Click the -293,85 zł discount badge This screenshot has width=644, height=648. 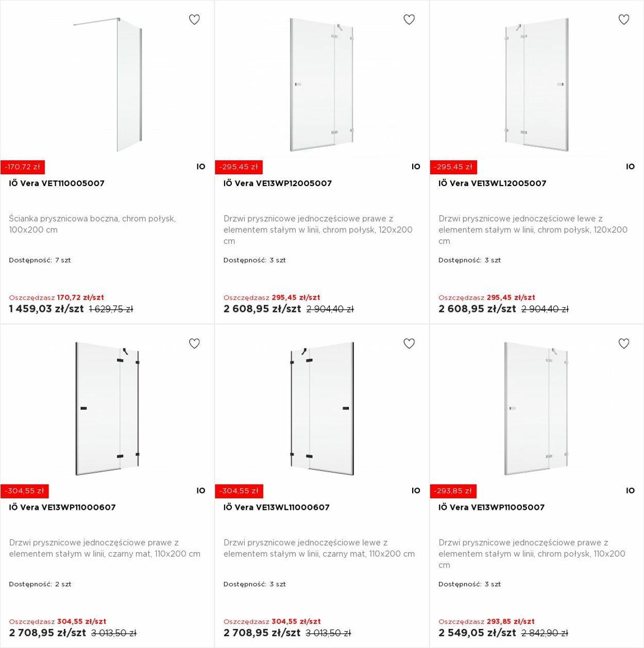[453, 491]
